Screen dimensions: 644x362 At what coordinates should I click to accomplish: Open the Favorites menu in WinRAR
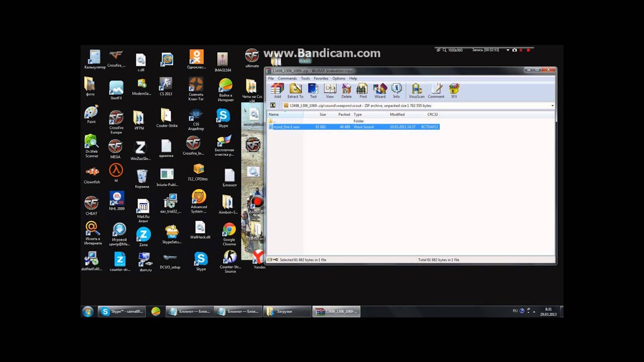321,78
